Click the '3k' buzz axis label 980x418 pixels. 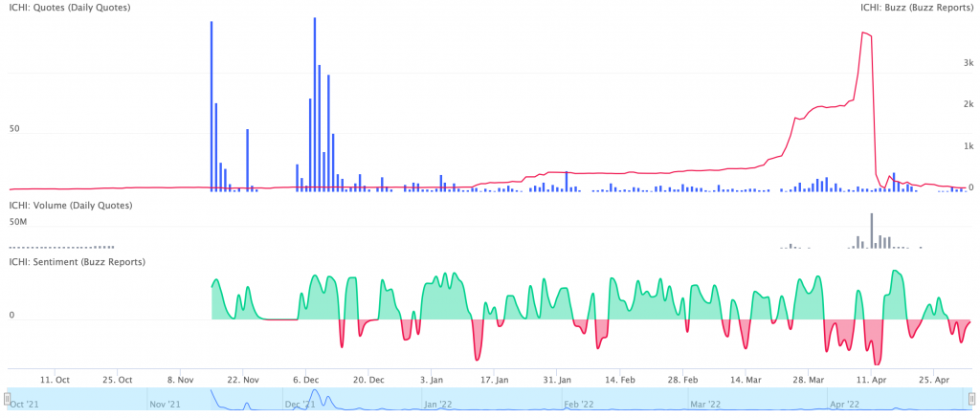[969, 63]
